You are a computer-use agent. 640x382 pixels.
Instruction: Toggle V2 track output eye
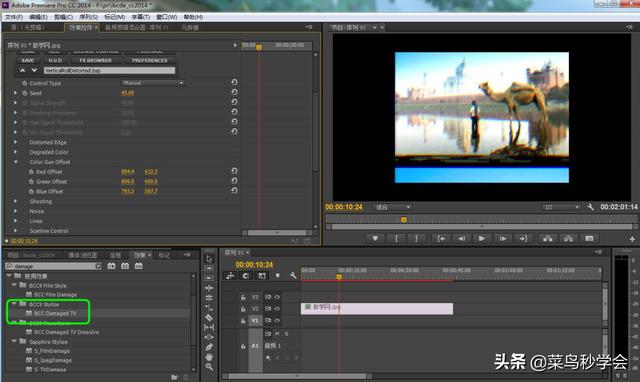tap(277, 309)
